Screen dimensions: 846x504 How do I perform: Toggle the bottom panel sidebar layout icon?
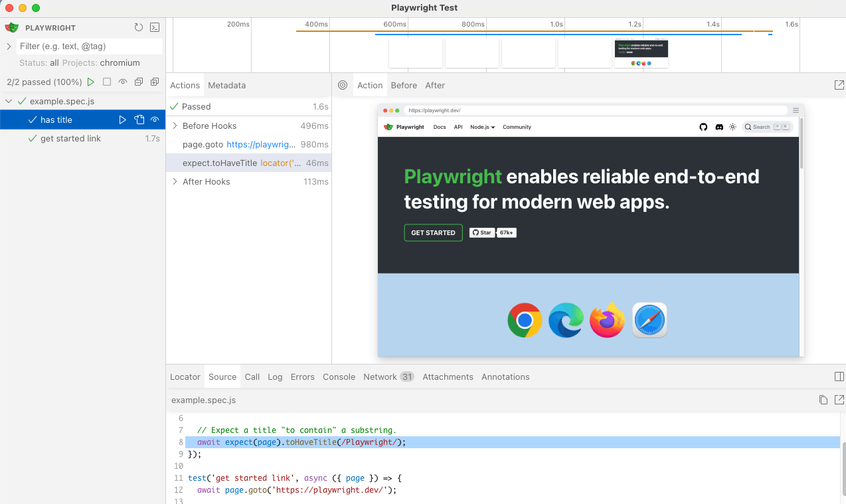pyautogui.click(x=839, y=377)
